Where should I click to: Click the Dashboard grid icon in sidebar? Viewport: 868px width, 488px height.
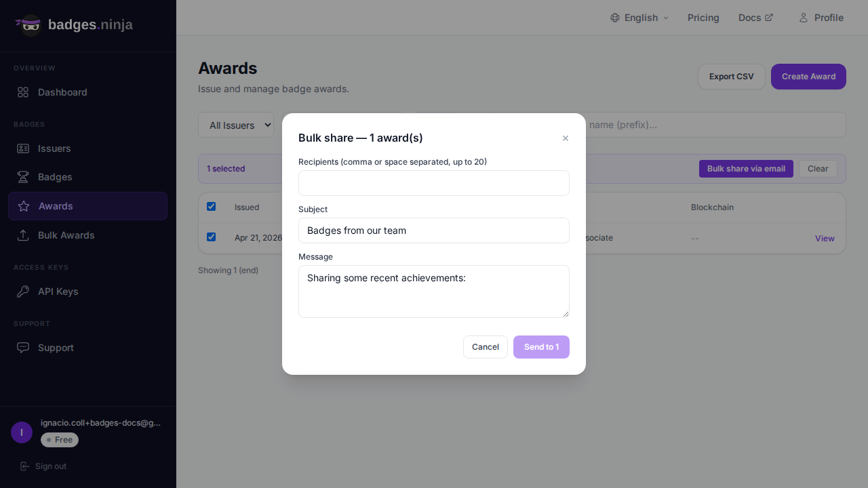click(23, 92)
